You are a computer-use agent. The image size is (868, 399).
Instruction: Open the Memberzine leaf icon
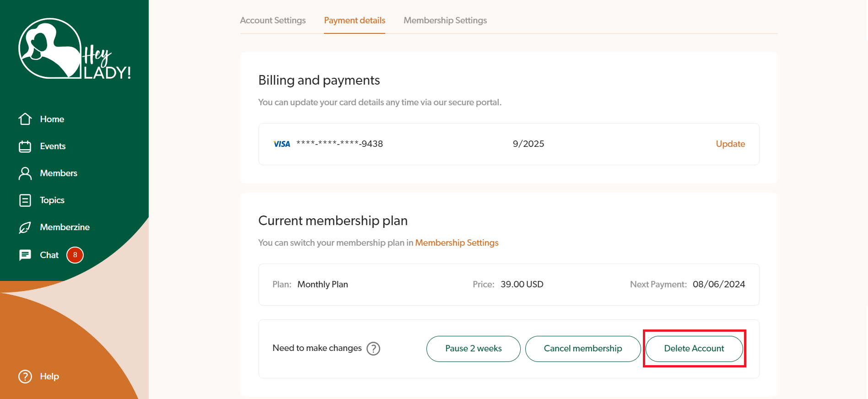pyautogui.click(x=25, y=227)
